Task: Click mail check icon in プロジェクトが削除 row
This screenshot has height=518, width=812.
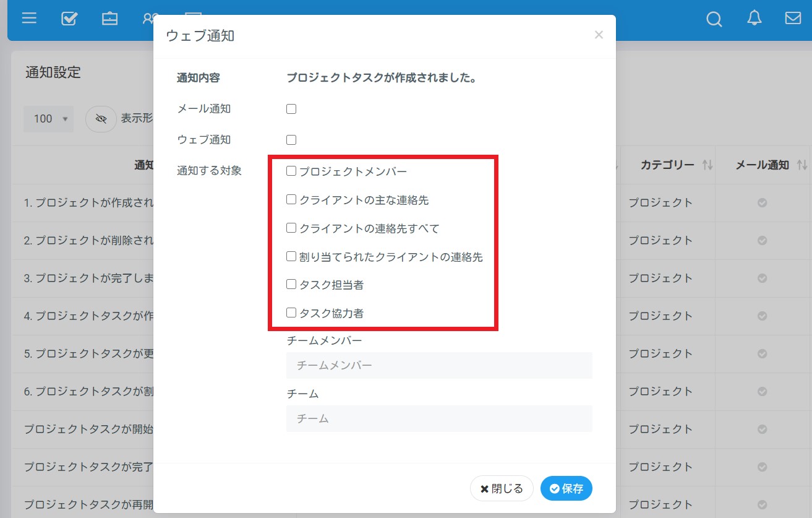Action: (x=763, y=240)
